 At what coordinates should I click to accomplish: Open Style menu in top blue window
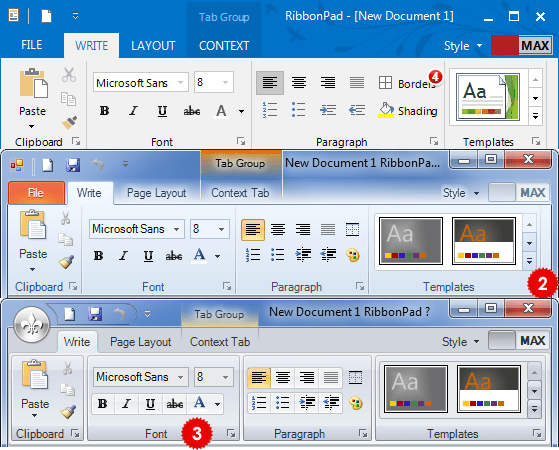[463, 46]
